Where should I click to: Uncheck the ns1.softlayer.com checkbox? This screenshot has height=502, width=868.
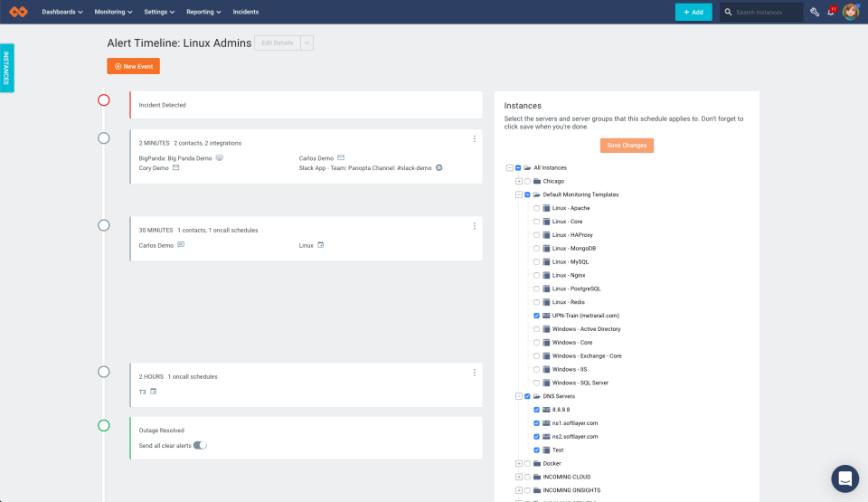click(x=536, y=423)
